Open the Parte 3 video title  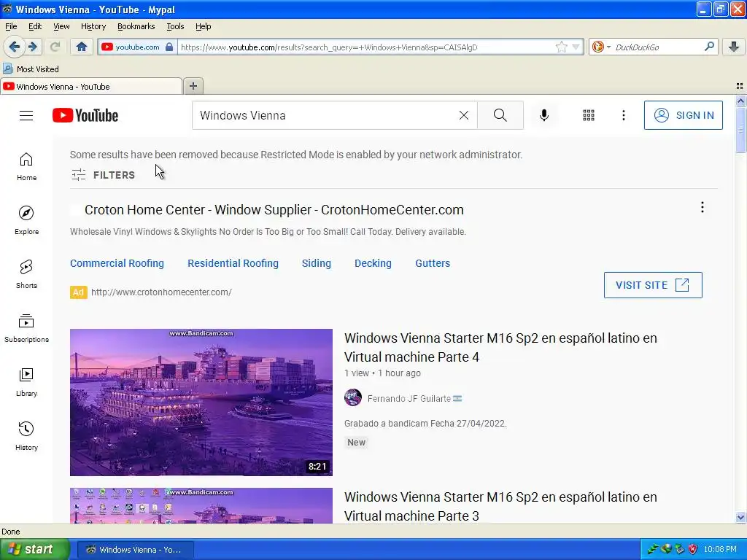[500, 507]
